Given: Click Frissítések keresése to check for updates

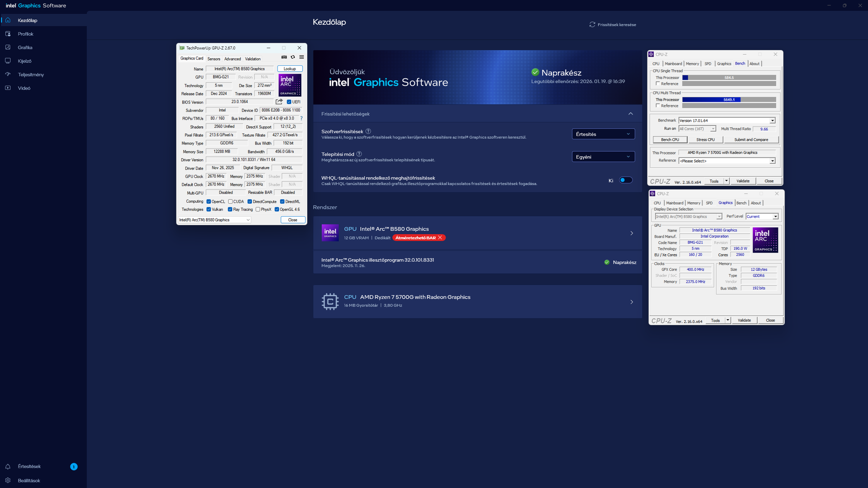Looking at the screenshot, I should [612, 25].
